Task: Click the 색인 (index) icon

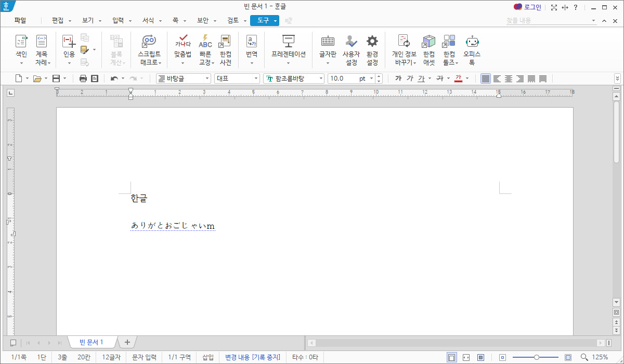Action: pos(21,41)
